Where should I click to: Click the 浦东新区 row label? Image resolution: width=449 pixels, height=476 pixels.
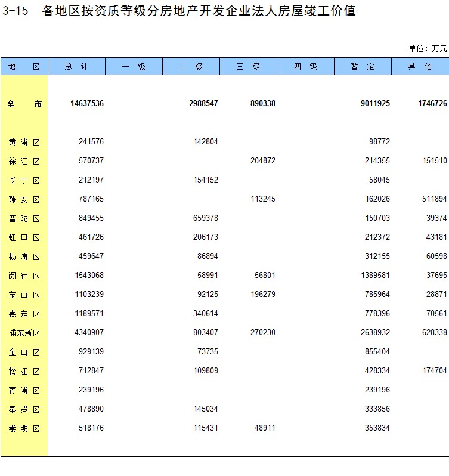24,333
